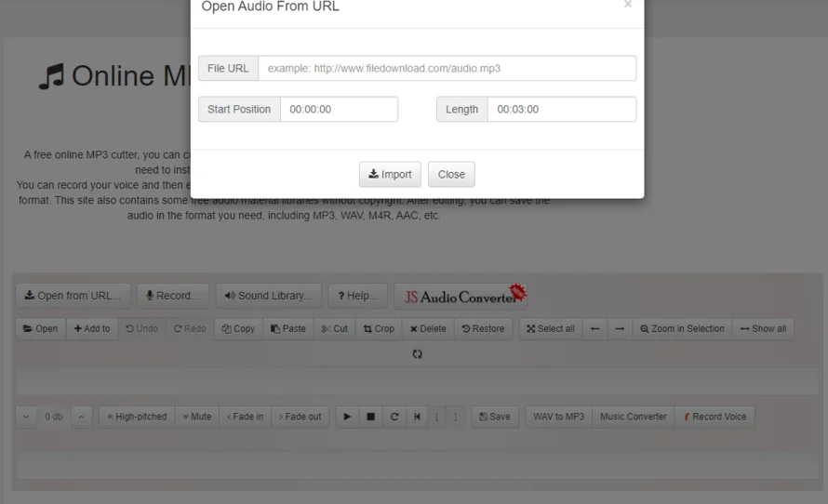Open Music Converter link
The height and width of the screenshot is (504, 828).
(634, 417)
